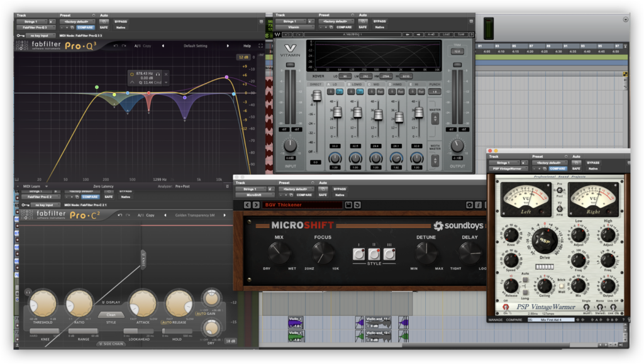Screen dimensions: 644x364
Task: Click the Pro-C 2 undo arrow
Action: [120, 215]
